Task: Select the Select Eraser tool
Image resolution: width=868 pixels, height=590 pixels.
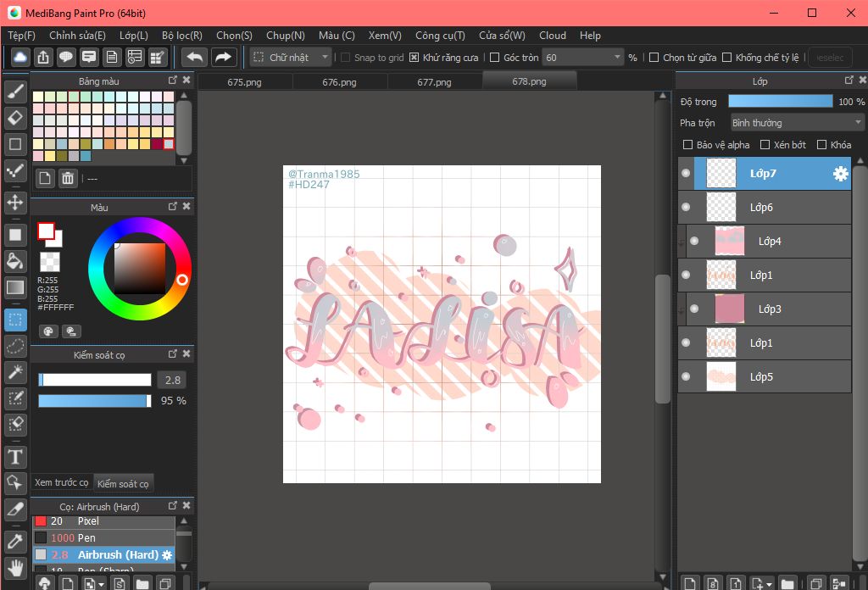Action: [x=15, y=425]
